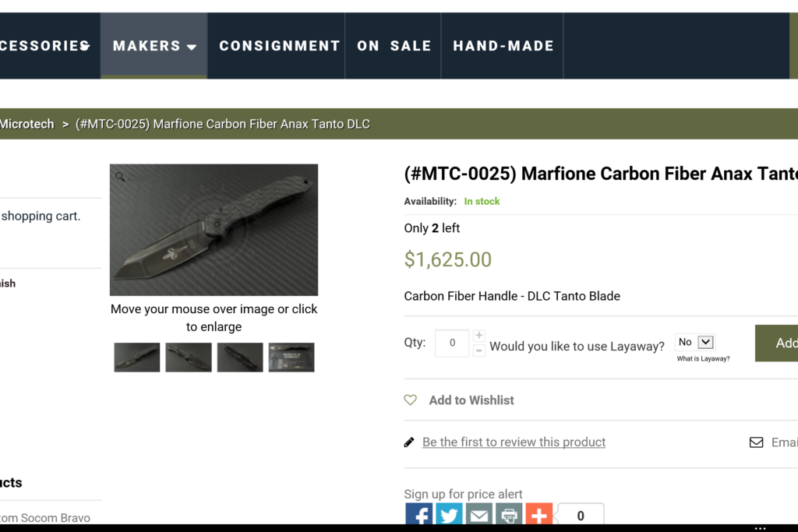Go to the On Sale menu
Viewport: 798px width, 532px height.
point(394,46)
